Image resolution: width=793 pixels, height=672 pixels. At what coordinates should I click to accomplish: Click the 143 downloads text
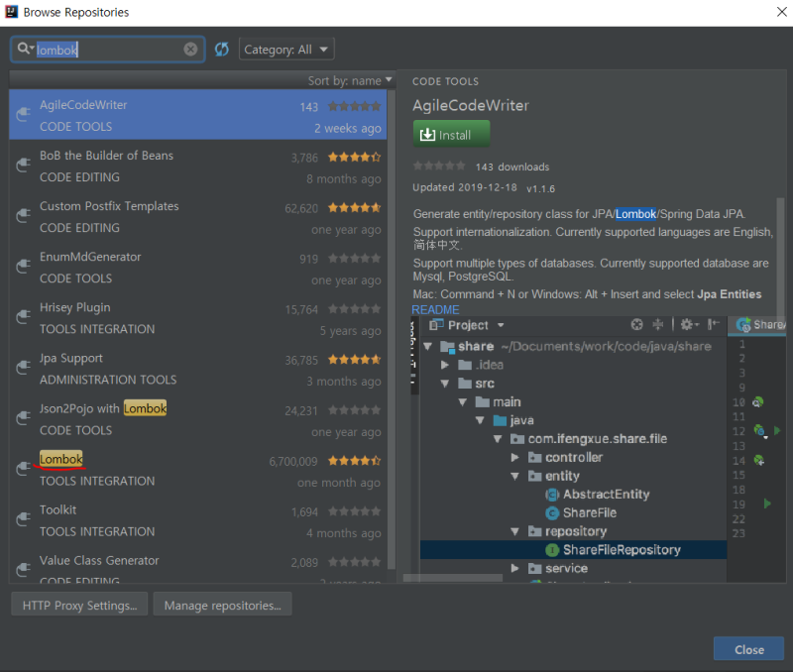(511, 167)
